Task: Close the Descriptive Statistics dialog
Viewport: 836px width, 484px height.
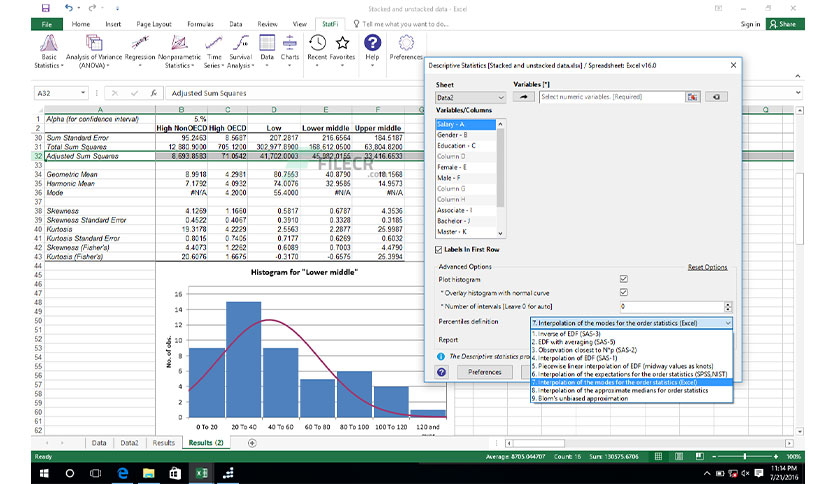Action: (x=733, y=65)
